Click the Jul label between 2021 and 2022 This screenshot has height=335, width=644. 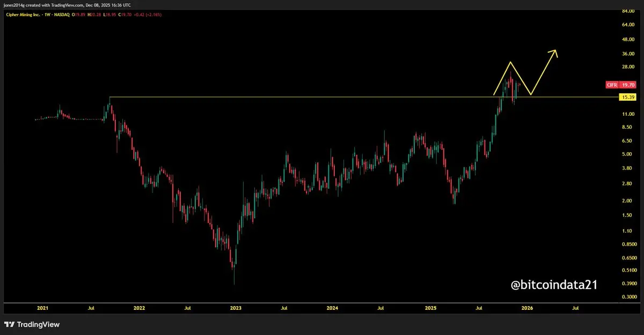(x=91, y=308)
